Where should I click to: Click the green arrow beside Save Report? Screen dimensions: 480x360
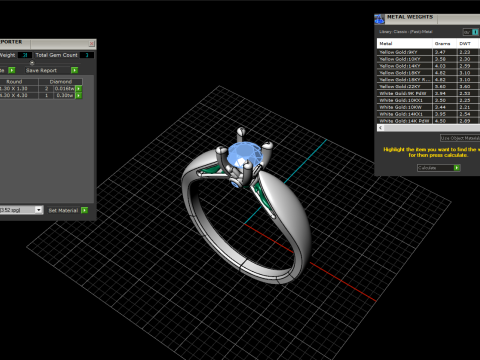pos(74,70)
